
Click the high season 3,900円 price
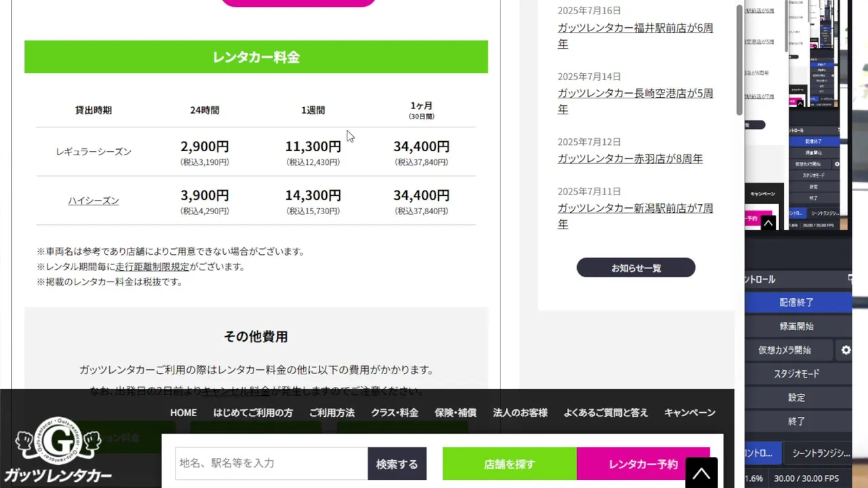click(x=205, y=195)
